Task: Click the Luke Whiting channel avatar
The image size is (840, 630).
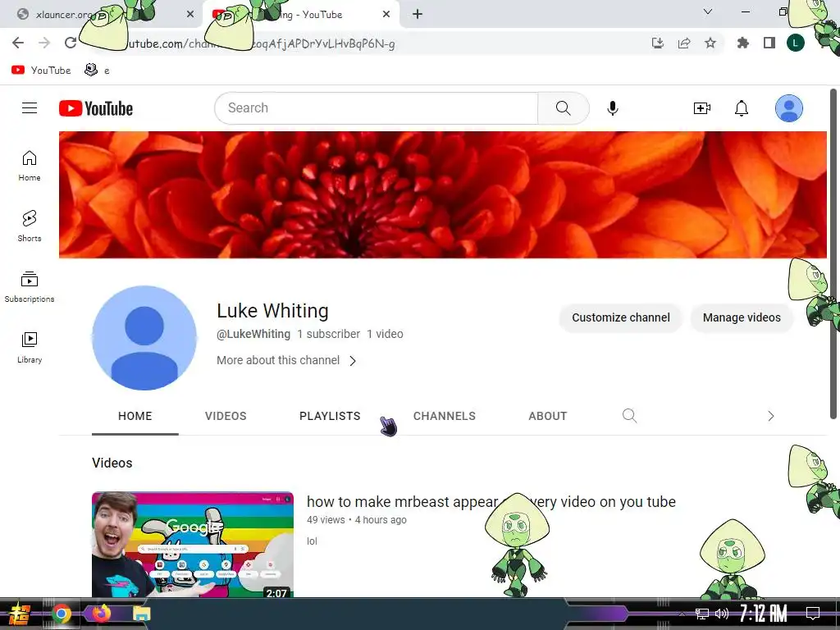Action: pos(144,338)
